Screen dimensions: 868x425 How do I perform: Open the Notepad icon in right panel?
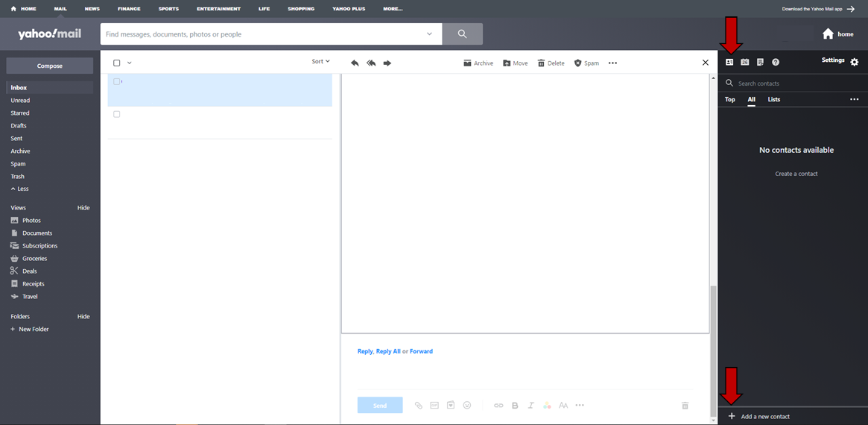760,63
